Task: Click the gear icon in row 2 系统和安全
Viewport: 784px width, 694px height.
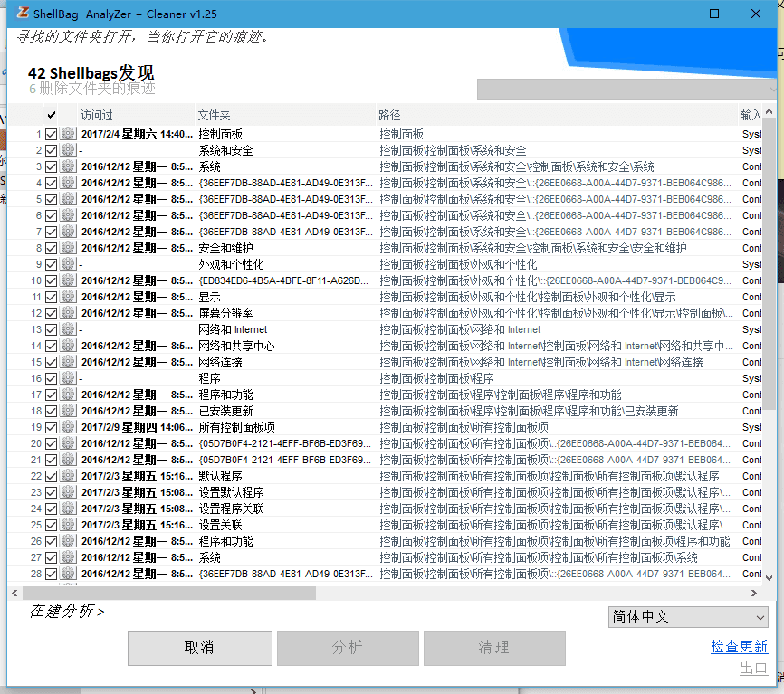Action: (68, 150)
